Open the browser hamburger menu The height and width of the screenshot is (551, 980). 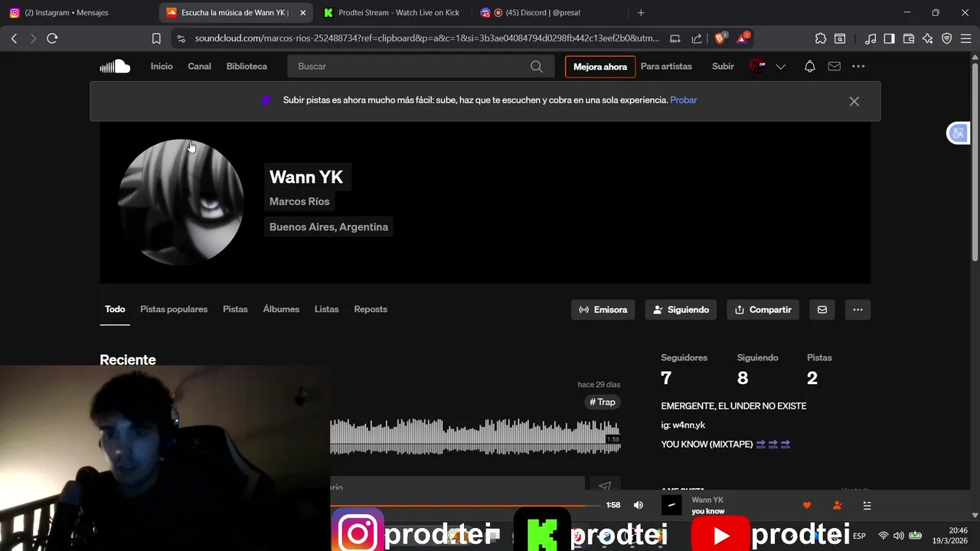[966, 38]
